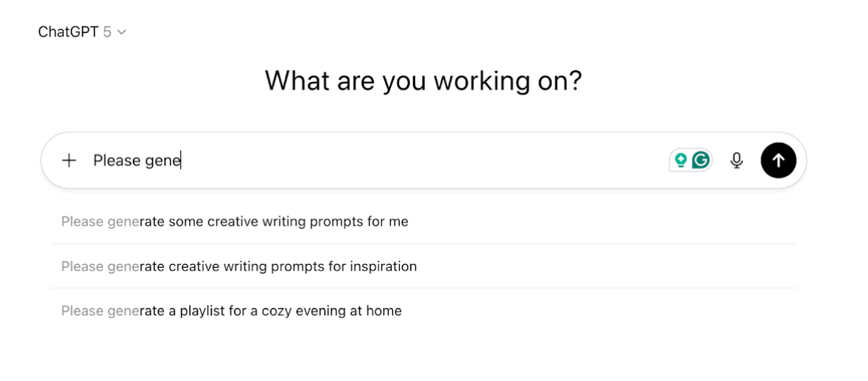Click the microphone dictation icon
Viewport: 868px width, 381px height.
[x=736, y=161]
